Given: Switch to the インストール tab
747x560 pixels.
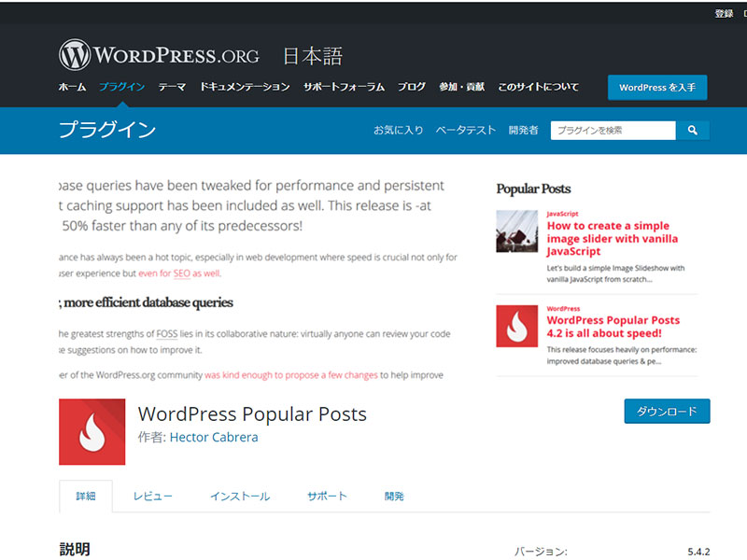Looking at the screenshot, I should 240,497.
